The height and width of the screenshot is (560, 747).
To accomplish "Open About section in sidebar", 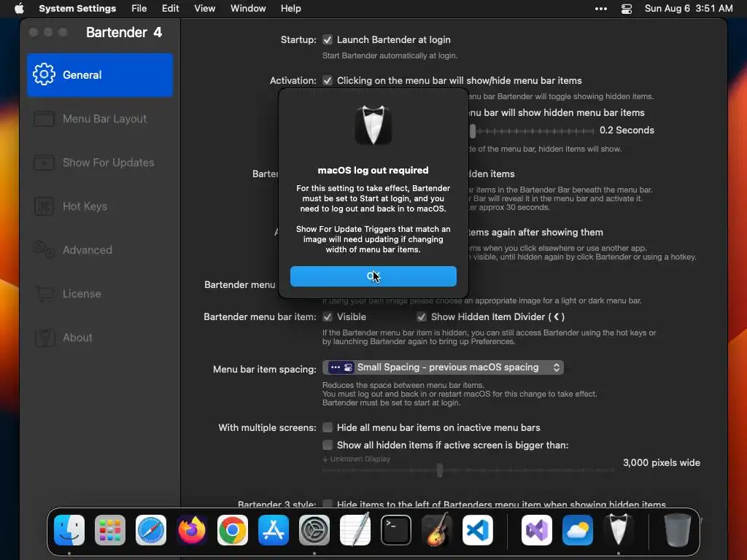I will 99,338.
